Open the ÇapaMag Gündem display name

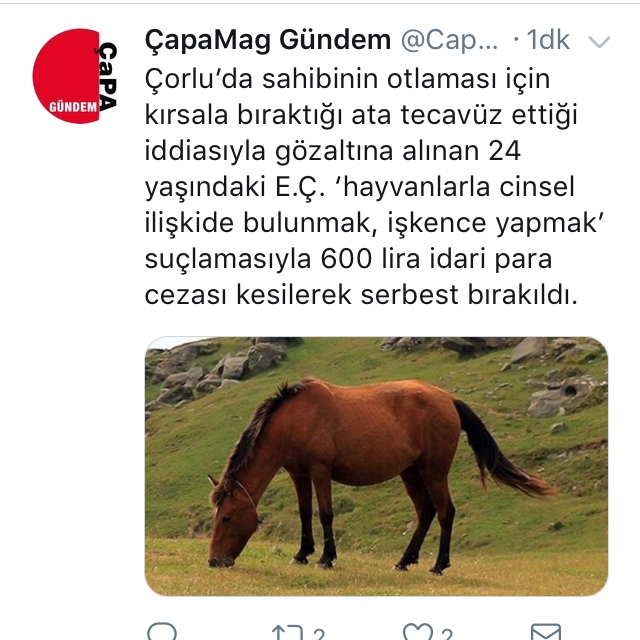268,40
